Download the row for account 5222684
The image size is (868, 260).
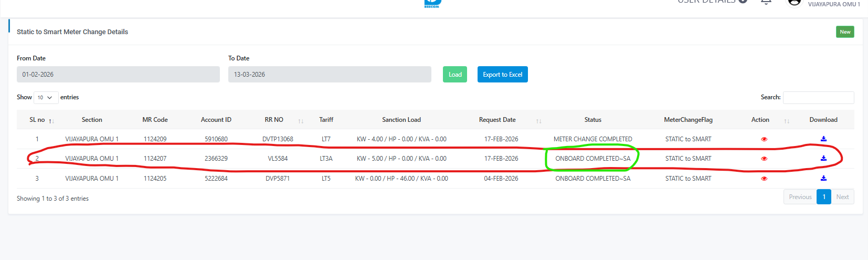823,178
